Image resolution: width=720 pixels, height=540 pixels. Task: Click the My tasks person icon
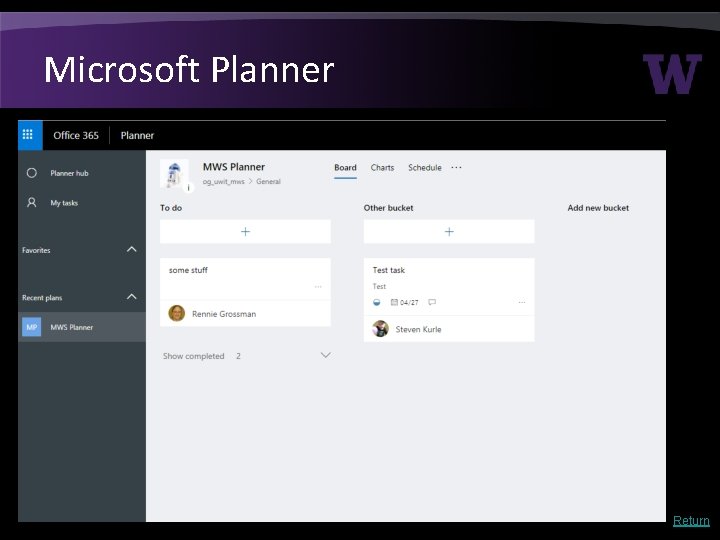[x=32, y=202]
